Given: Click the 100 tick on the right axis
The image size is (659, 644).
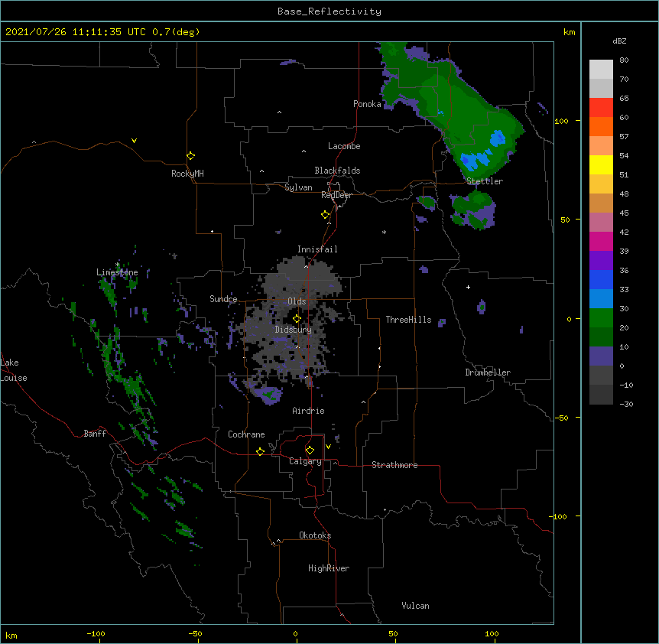Looking at the screenshot, I should coord(561,122).
